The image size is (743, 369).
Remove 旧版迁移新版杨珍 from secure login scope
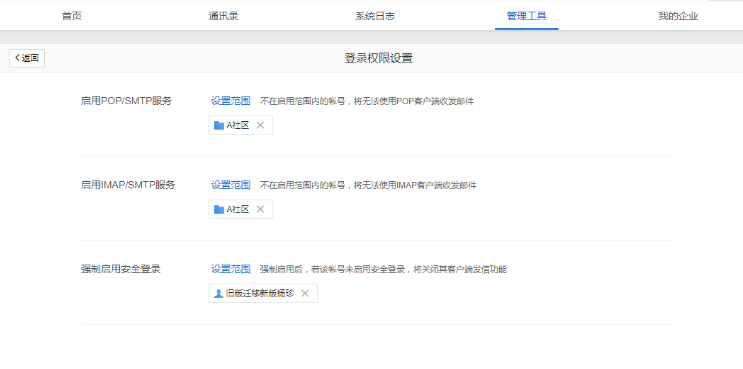tap(305, 293)
